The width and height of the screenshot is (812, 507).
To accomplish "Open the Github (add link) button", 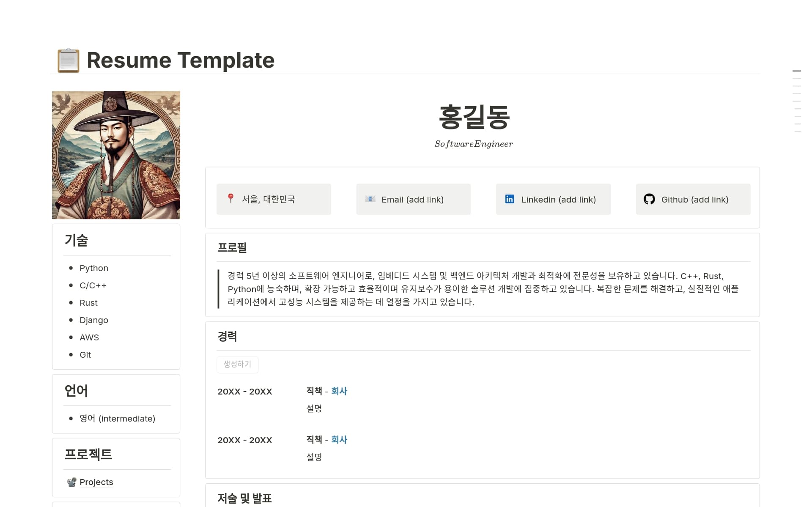I will tap(693, 199).
